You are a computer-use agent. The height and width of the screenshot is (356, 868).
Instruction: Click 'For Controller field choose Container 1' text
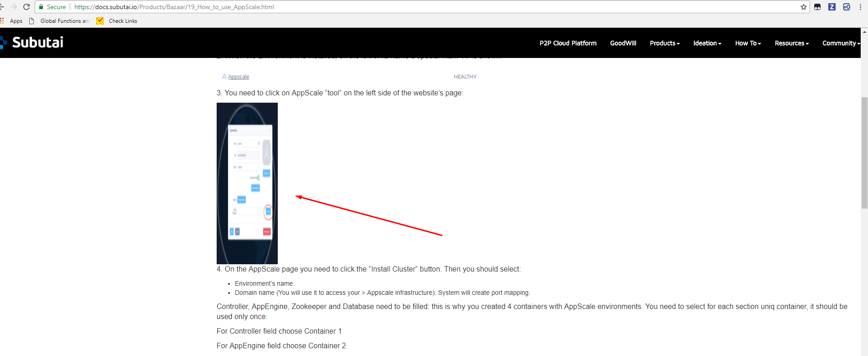279,331
